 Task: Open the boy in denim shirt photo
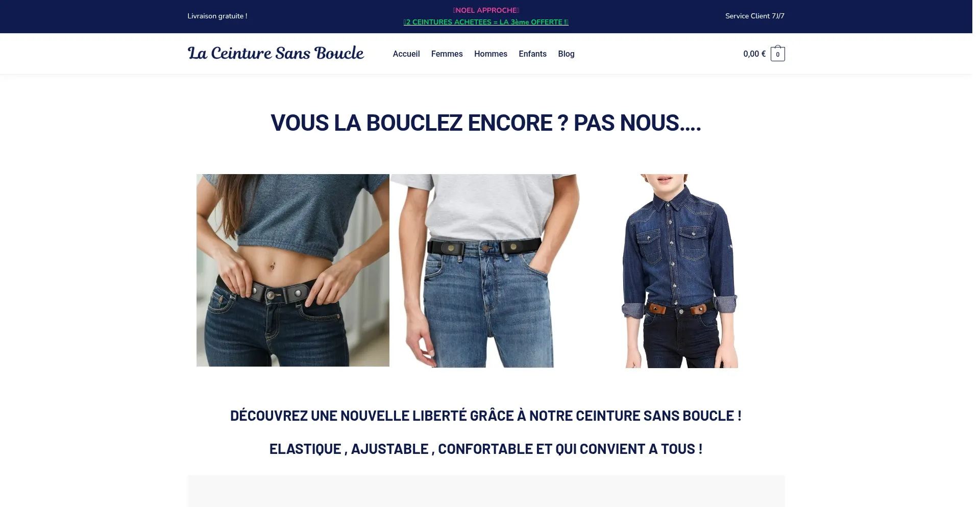(679, 271)
